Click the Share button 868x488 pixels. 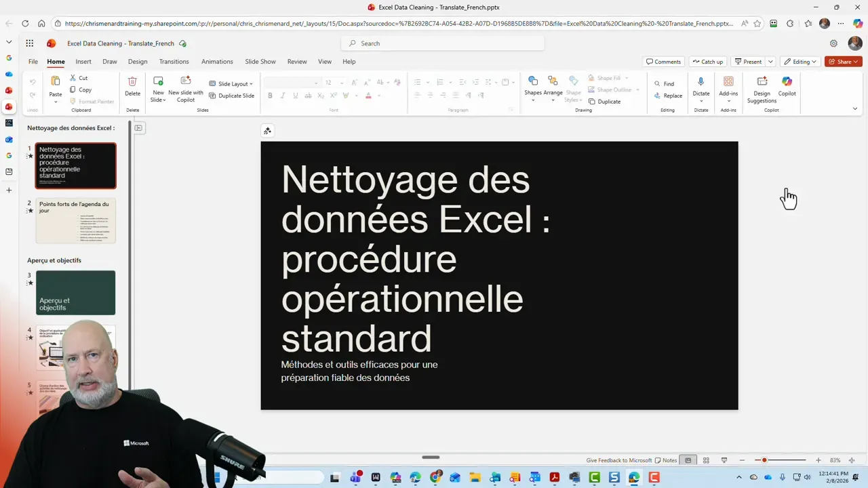click(843, 61)
